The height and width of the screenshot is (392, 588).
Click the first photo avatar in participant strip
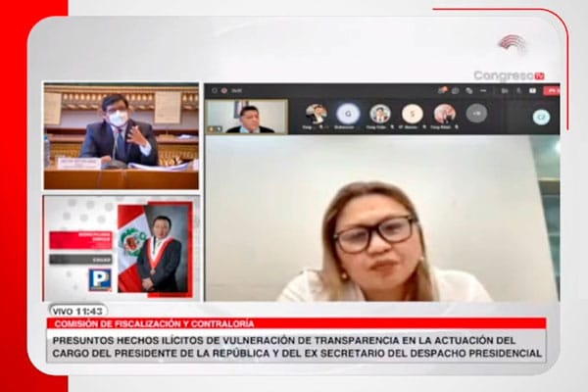[316, 114]
